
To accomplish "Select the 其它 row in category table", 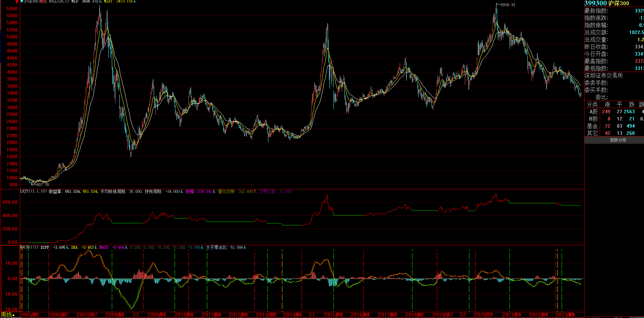I will (x=592, y=133).
